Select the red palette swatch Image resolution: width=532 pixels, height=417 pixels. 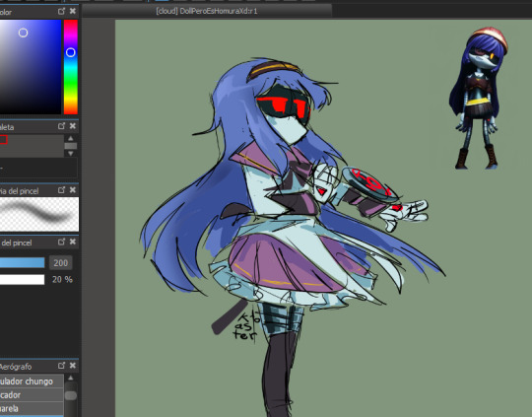coord(3,140)
